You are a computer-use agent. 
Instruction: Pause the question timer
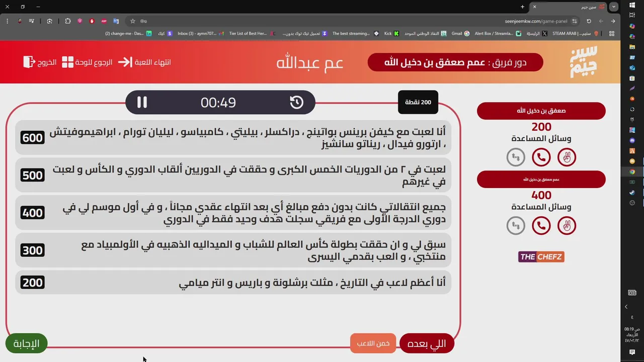tap(142, 103)
